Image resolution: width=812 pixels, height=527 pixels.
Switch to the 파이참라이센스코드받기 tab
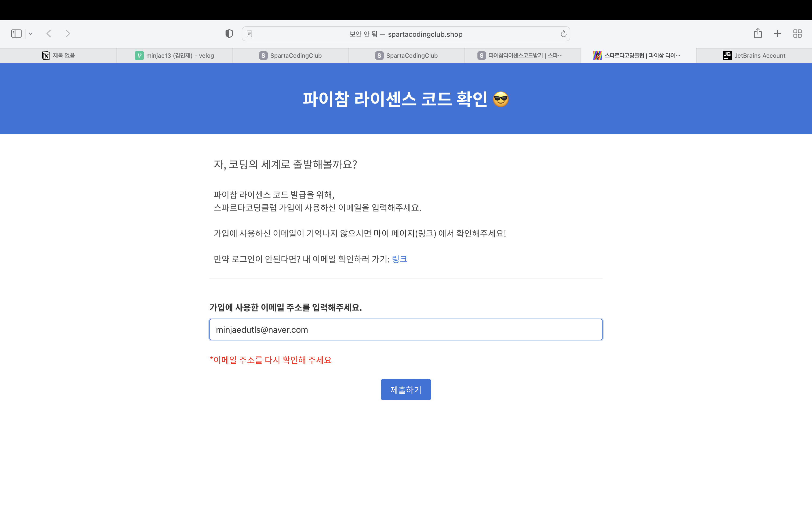click(522, 55)
